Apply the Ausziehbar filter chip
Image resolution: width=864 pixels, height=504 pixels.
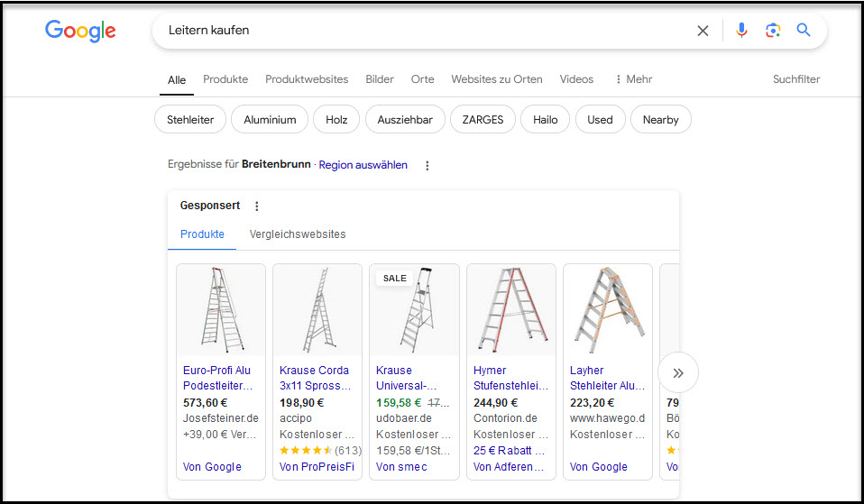pos(405,120)
